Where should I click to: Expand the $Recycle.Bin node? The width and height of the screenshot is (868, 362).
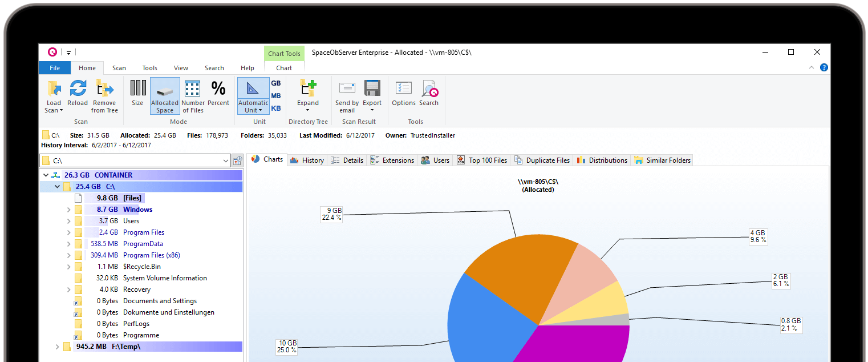click(68, 267)
